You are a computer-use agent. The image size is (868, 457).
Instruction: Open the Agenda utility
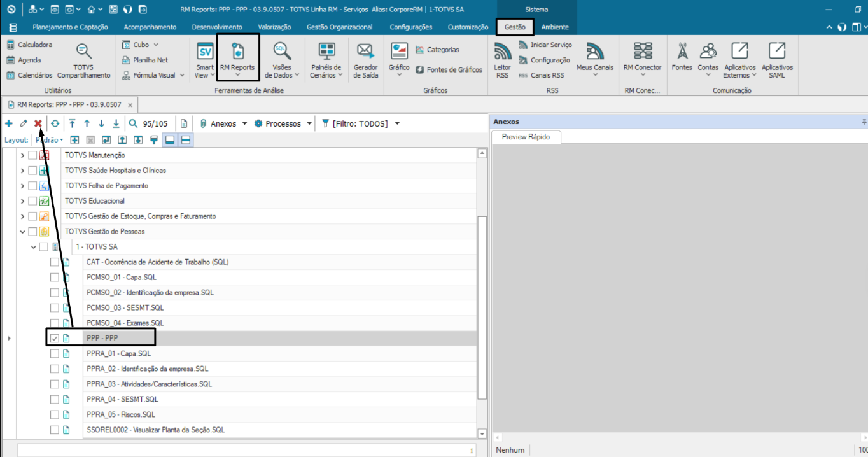pyautogui.click(x=24, y=60)
